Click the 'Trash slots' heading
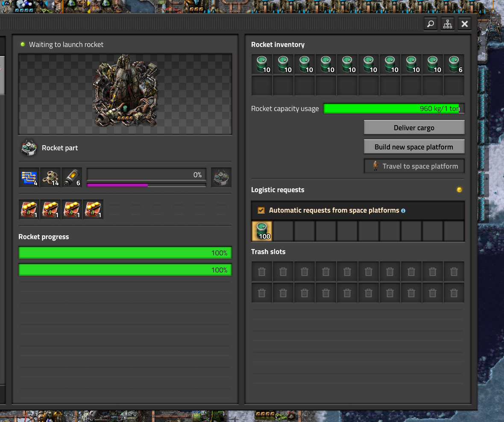The width and height of the screenshot is (504, 422). [x=268, y=252]
